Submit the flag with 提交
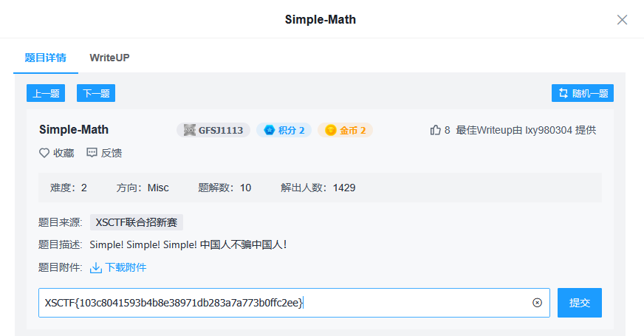This screenshot has height=336, width=644. click(580, 303)
